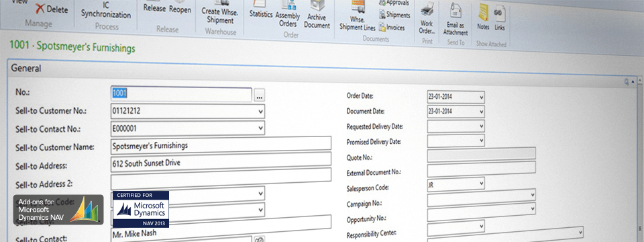Create Whse. Shipment from ribbon
The width and height of the screenshot is (644, 242).
pos(220,12)
